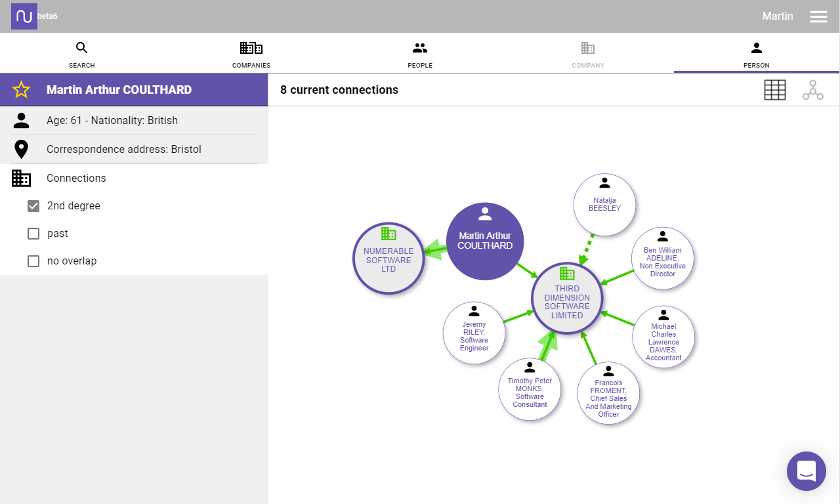840x504 pixels.
Task: Select the THIRD DIMENSION SOFTWARE LIMITED node
Action: (567, 299)
